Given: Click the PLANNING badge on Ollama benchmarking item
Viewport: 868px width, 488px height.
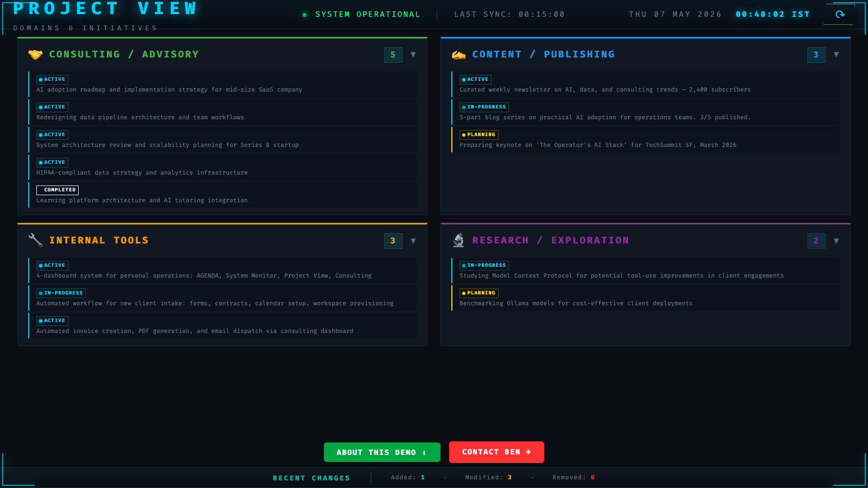Looking at the screenshot, I should pyautogui.click(x=479, y=293).
